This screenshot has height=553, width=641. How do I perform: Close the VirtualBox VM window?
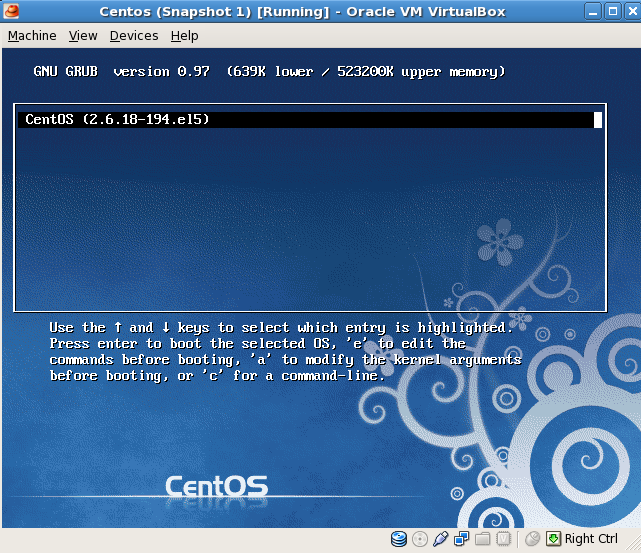(628, 11)
